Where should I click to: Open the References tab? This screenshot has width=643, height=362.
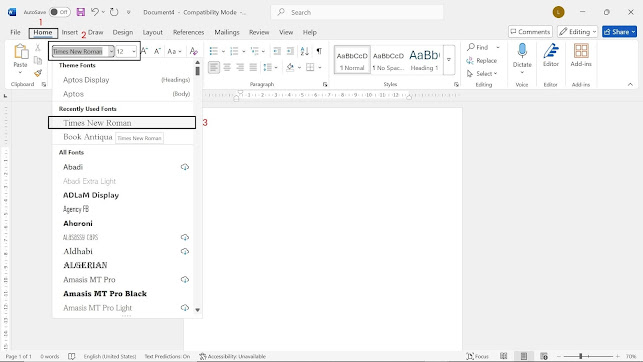(x=189, y=32)
